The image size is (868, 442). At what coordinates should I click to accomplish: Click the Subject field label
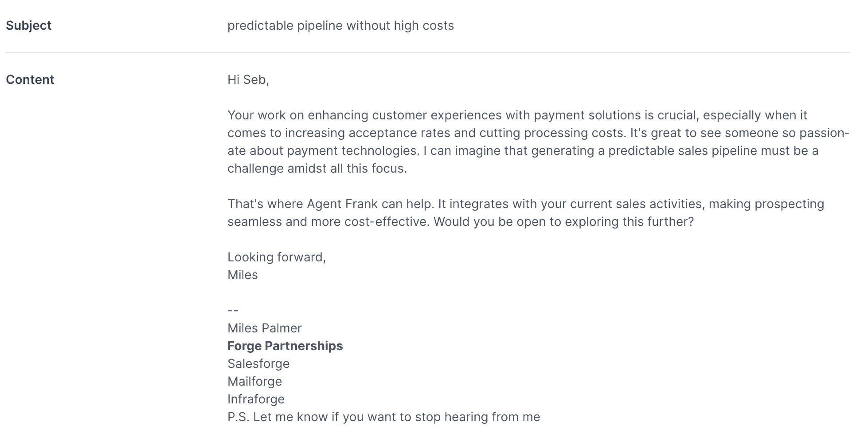click(28, 26)
